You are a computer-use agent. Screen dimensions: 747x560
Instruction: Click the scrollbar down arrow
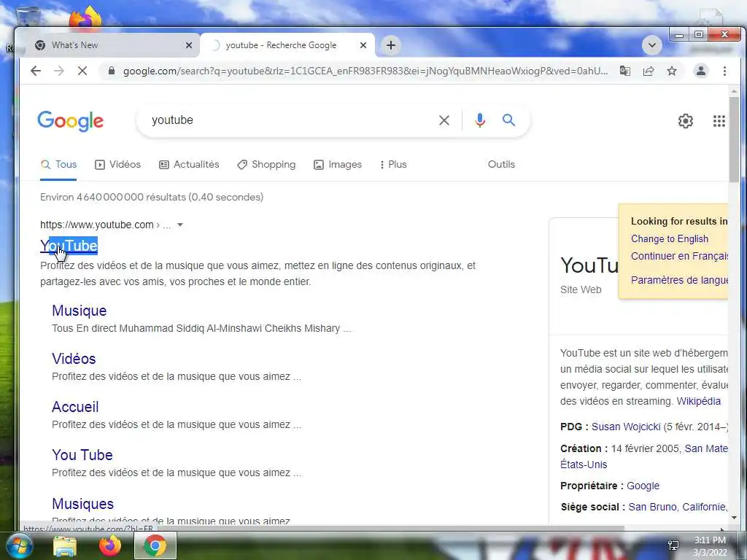click(x=734, y=517)
